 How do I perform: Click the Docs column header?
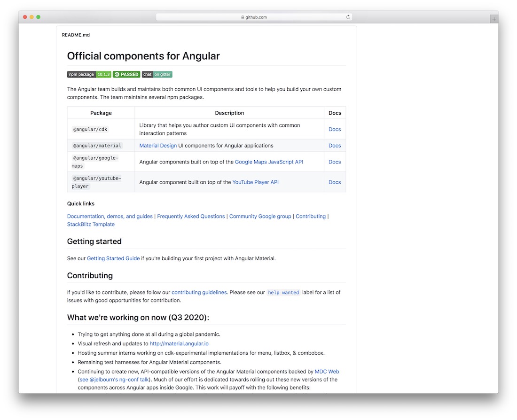pos(335,113)
